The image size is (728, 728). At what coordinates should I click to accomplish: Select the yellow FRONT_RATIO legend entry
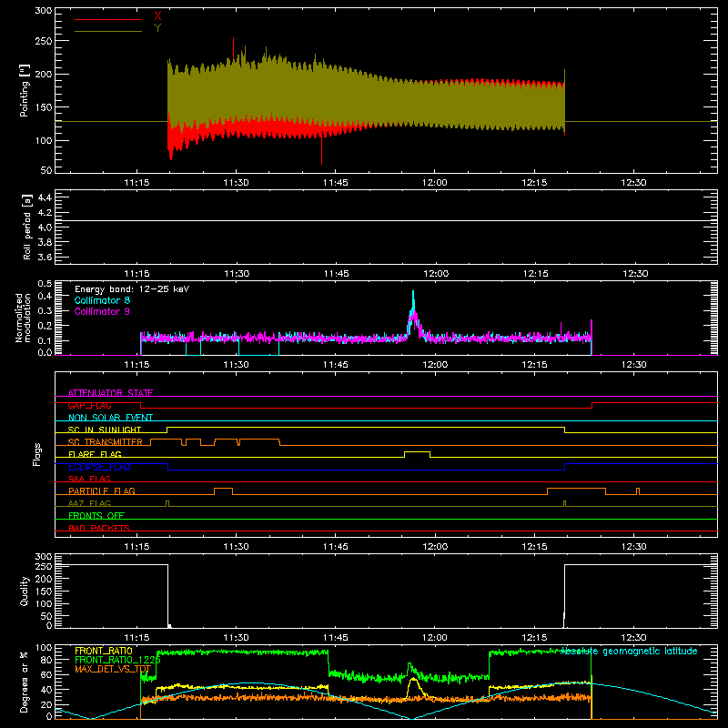104,651
